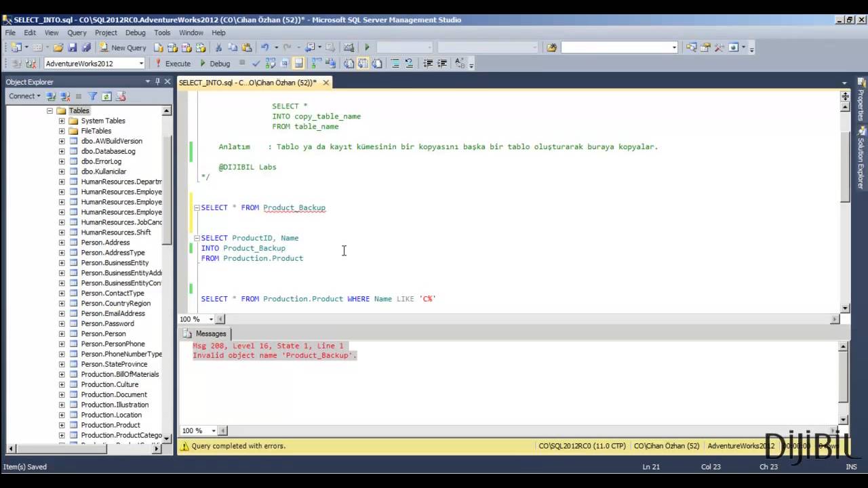Undo the last action with the Undo icon
Viewport: 868px width, 488px height.
pos(264,47)
